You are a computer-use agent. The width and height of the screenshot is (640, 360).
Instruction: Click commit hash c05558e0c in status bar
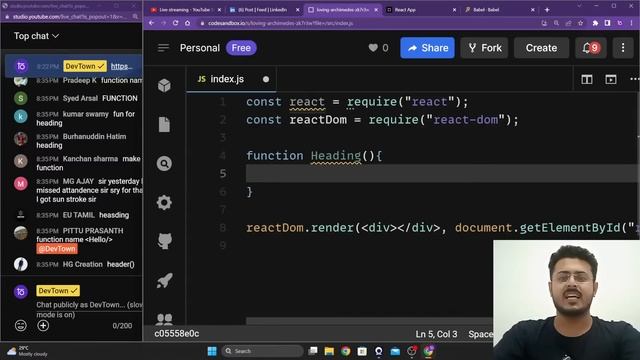pos(177,334)
